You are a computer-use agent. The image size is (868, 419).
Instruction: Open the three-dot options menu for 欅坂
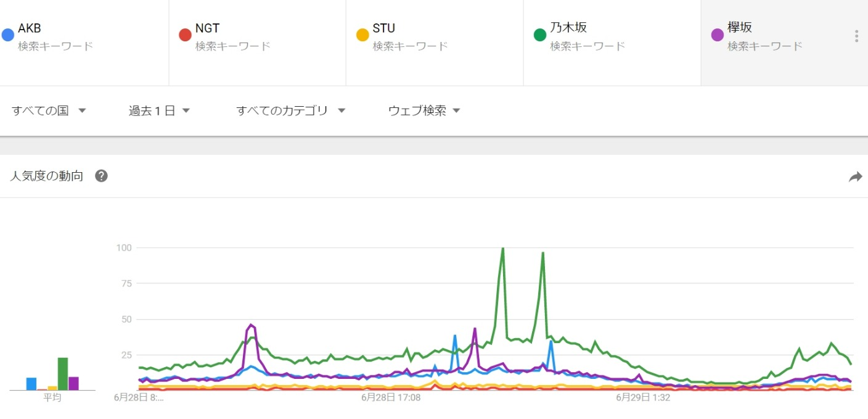pos(856,36)
